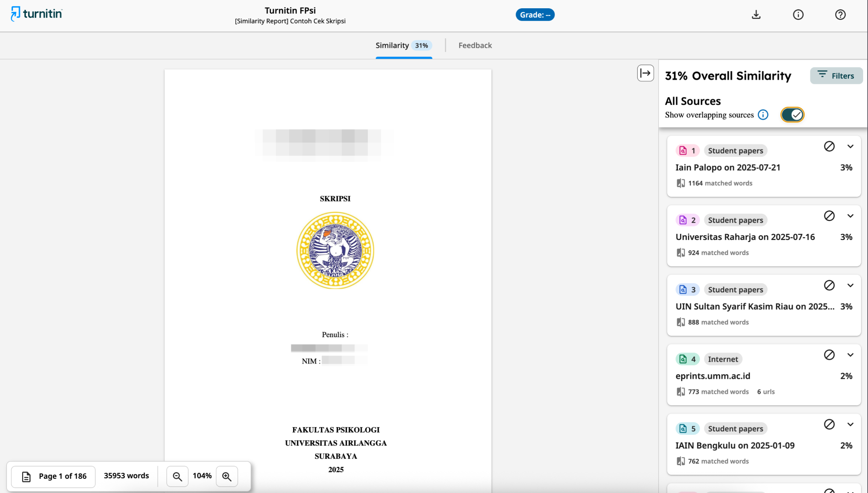Open Page 1 of 186 navigator
This screenshot has height=493, width=868.
click(x=54, y=476)
